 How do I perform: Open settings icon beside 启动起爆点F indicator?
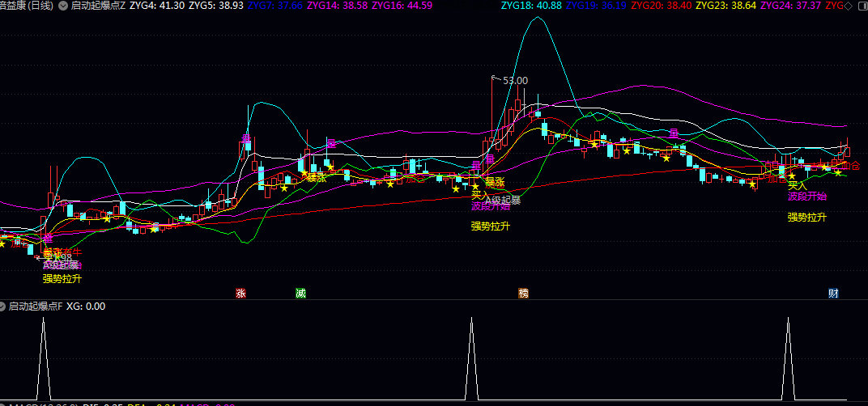[3, 307]
